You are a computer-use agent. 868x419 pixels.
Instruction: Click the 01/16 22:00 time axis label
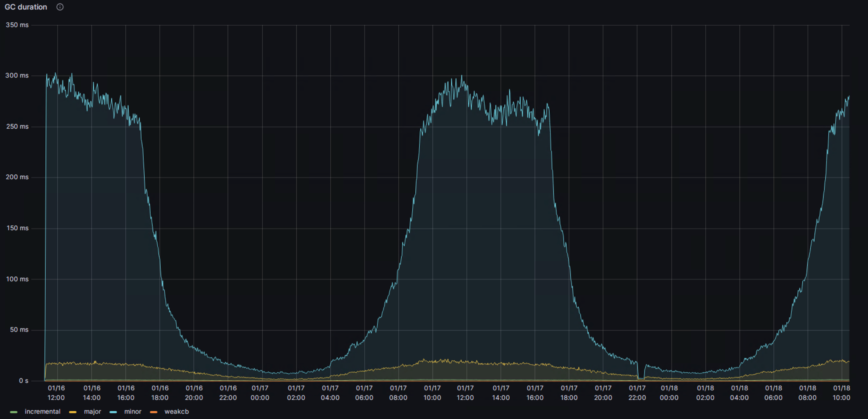click(x=228, y=393)
